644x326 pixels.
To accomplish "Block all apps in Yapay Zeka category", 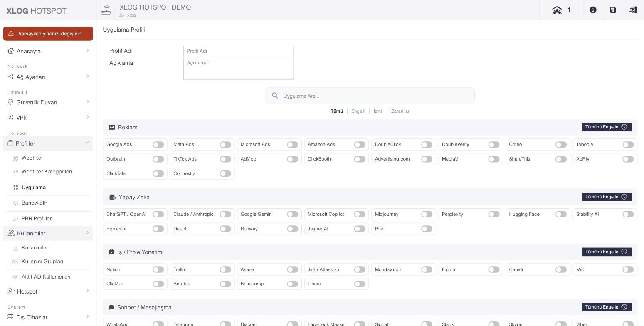I will point(607,197).
